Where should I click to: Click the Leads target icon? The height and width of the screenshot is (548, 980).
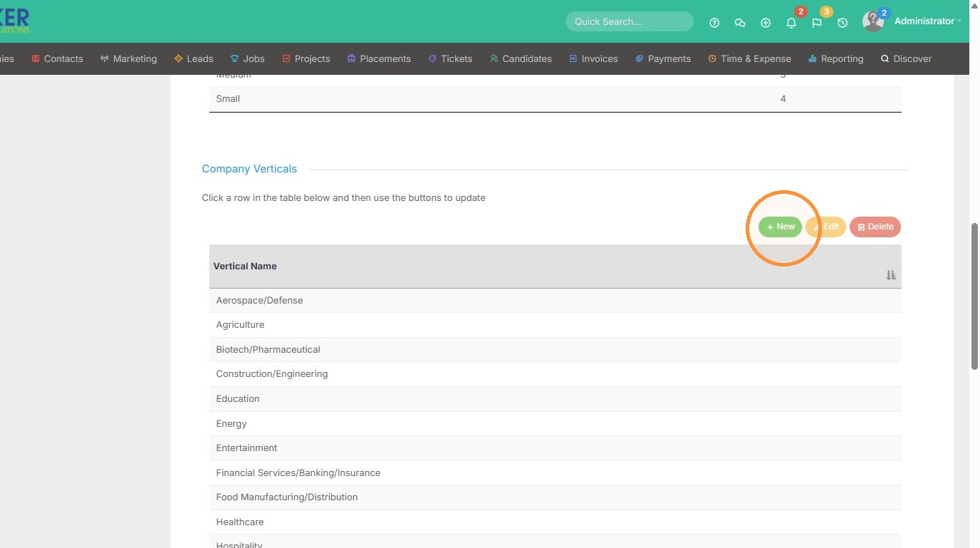pyautogui.click(x=179, y=58)
